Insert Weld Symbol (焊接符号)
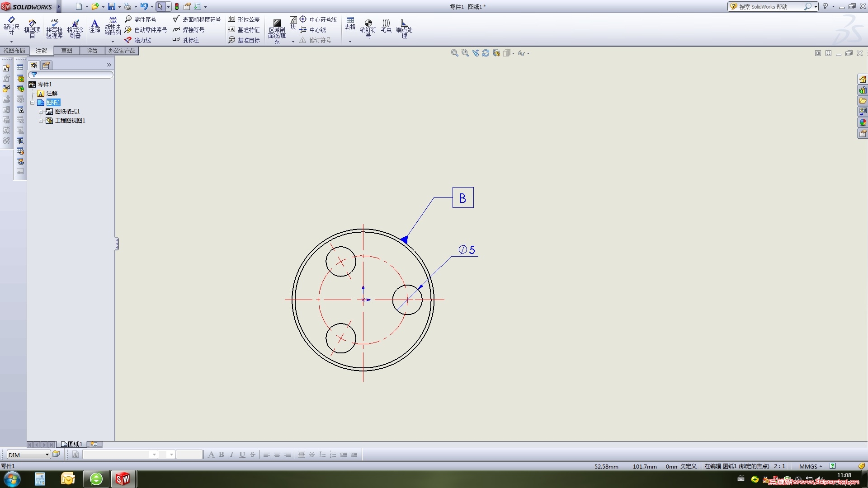 189,29
